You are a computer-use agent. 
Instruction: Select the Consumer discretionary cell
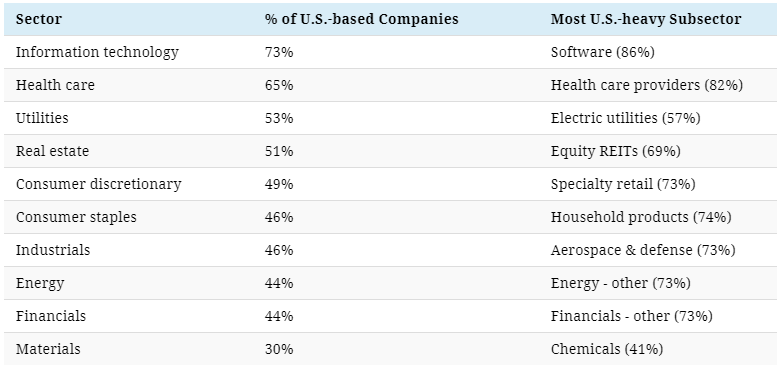click(99, 184)
